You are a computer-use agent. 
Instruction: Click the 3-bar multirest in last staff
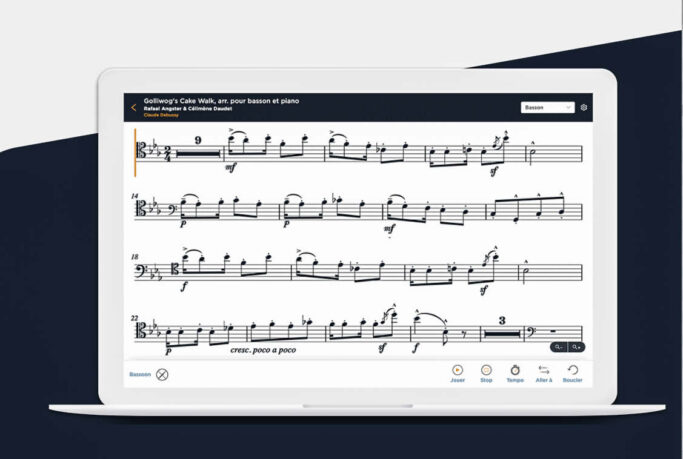point(502,329)
